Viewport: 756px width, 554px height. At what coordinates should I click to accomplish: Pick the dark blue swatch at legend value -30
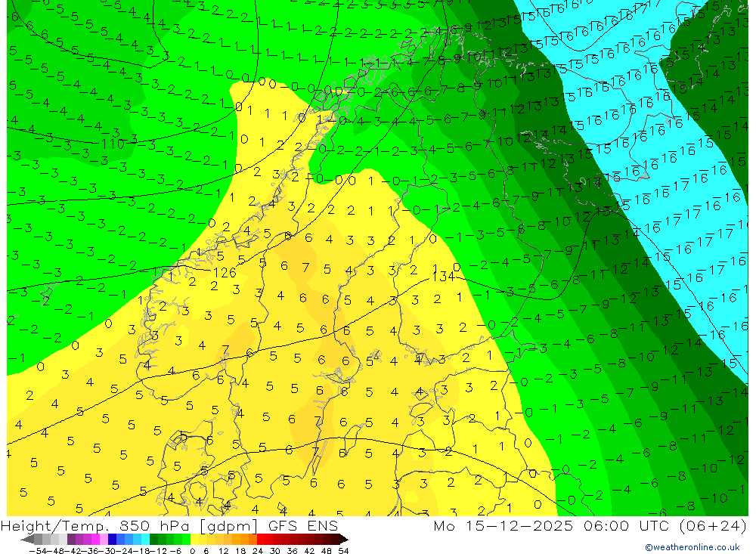[113, 539]
